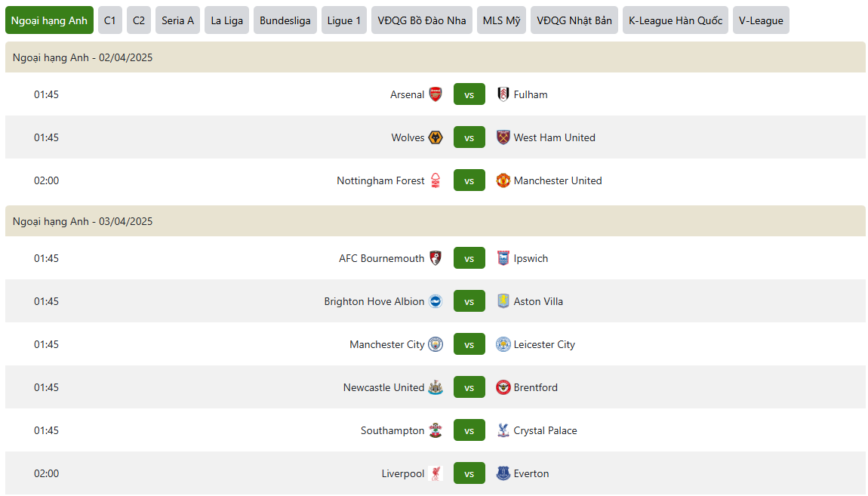Click the Crystal Palace eagle logo

503,430
